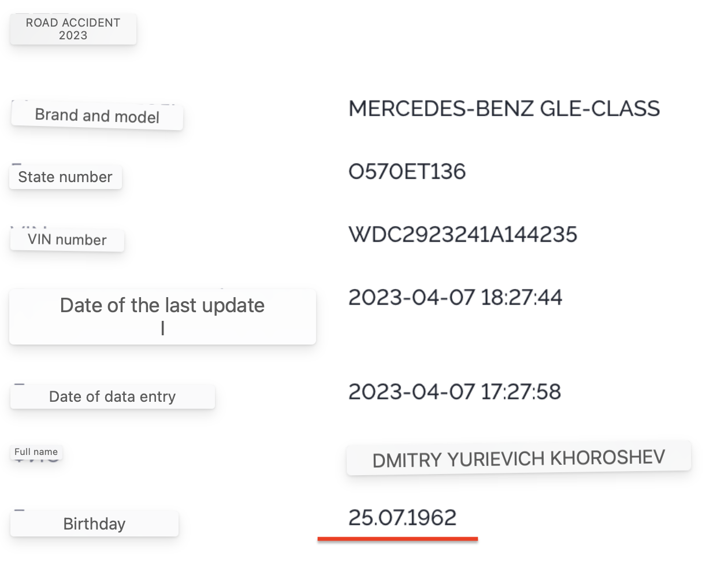Viewport: 728px width, 570px height.
Task: Click the VIN value WDC2923241A144235
Action: click(x=462, y=235)
